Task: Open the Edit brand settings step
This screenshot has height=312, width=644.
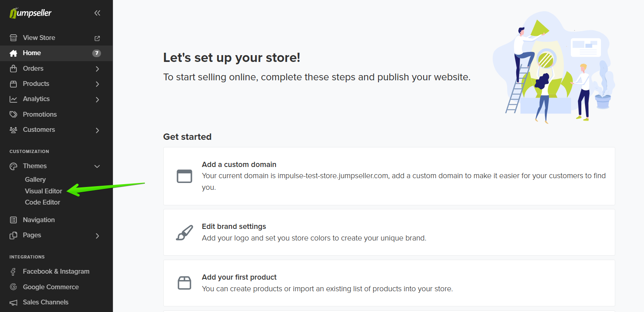Action: 389,232
